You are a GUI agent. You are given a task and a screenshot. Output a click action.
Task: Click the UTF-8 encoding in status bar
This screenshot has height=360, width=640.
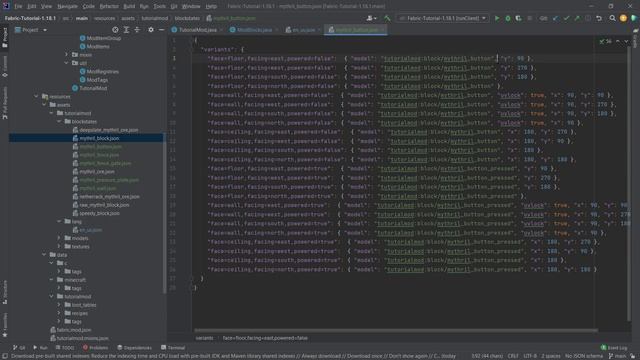tap(530, 356)
